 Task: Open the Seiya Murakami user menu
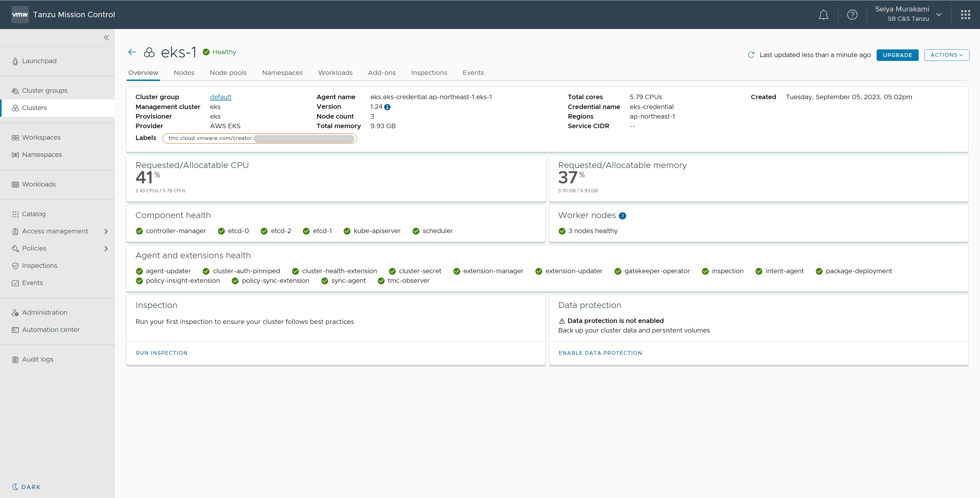pyautogui.click(x=907, y=14)
